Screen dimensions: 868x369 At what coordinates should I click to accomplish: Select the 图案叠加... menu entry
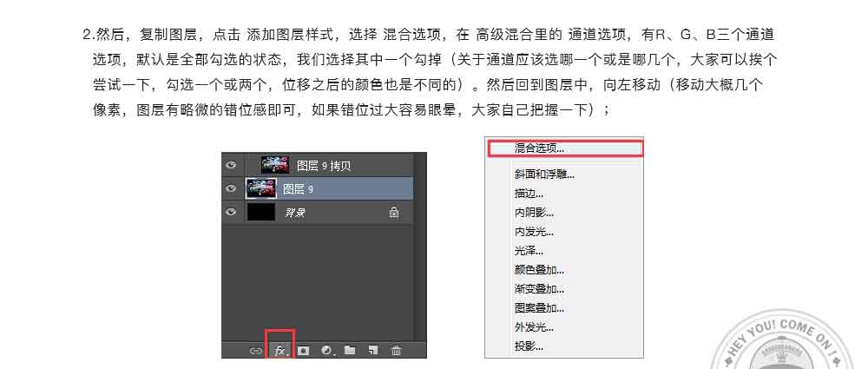[x=539, y=308]
